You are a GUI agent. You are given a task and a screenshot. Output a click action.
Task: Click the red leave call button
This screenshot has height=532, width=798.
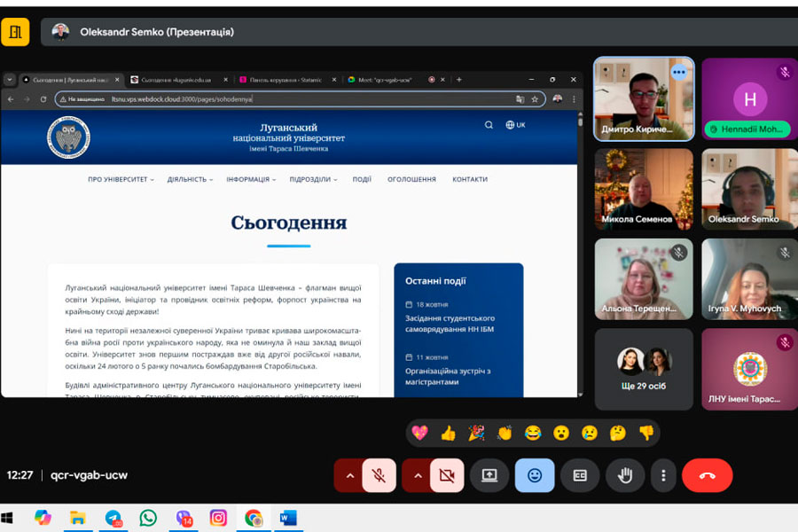[707, 475]
